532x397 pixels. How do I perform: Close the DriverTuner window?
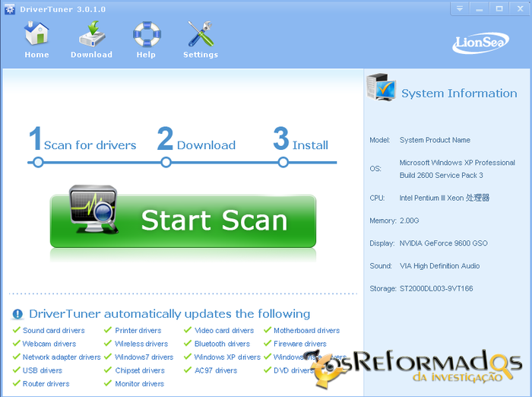tap(520, 8)
